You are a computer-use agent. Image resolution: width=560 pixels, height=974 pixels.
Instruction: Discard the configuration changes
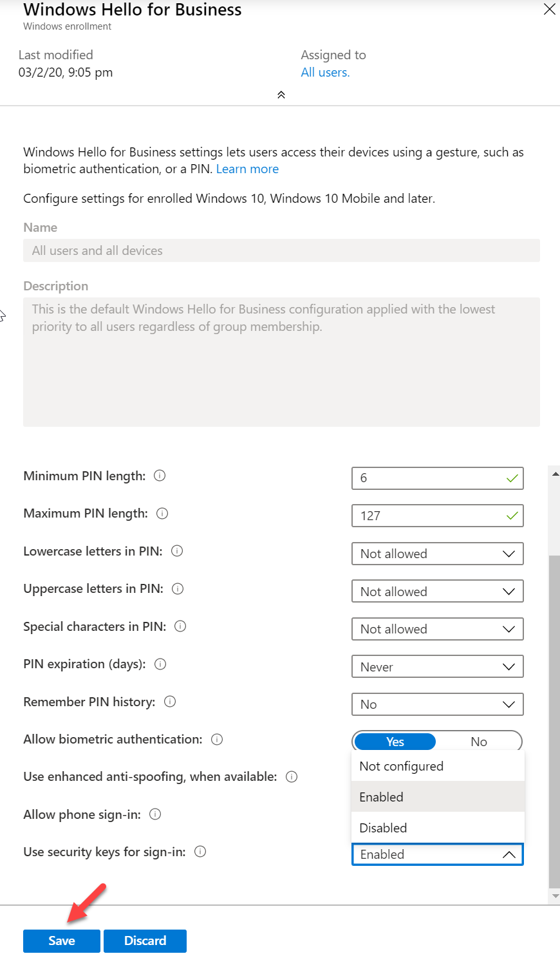(145, 941)
